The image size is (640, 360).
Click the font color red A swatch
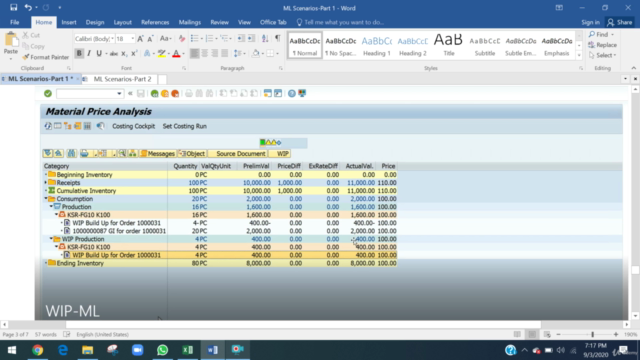(176, 53)
